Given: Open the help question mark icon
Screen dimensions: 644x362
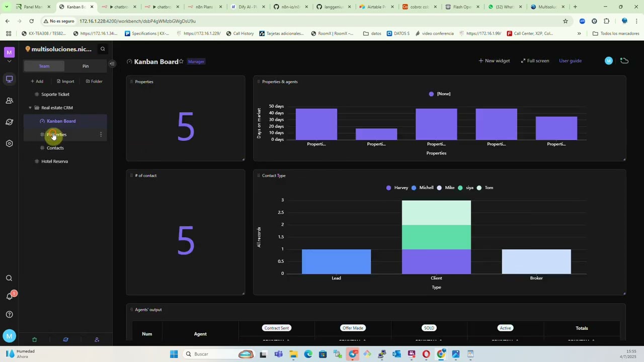Looking at the screenshot, I should [9, 315].
